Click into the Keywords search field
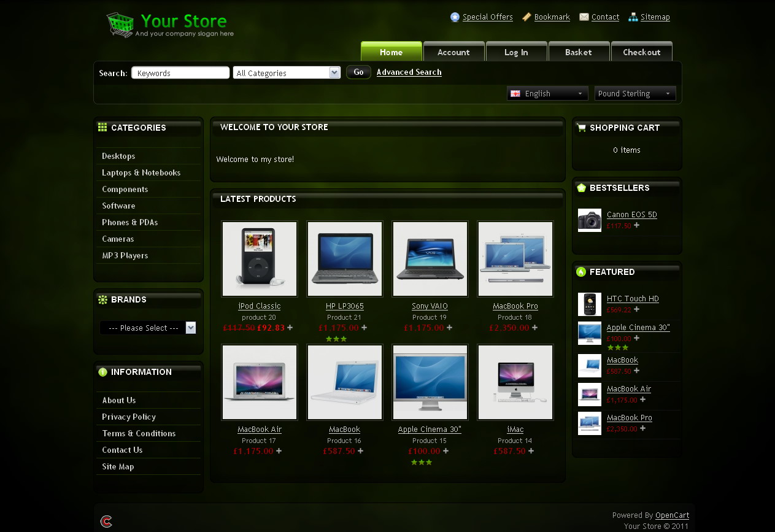 (x=180, y=73)
